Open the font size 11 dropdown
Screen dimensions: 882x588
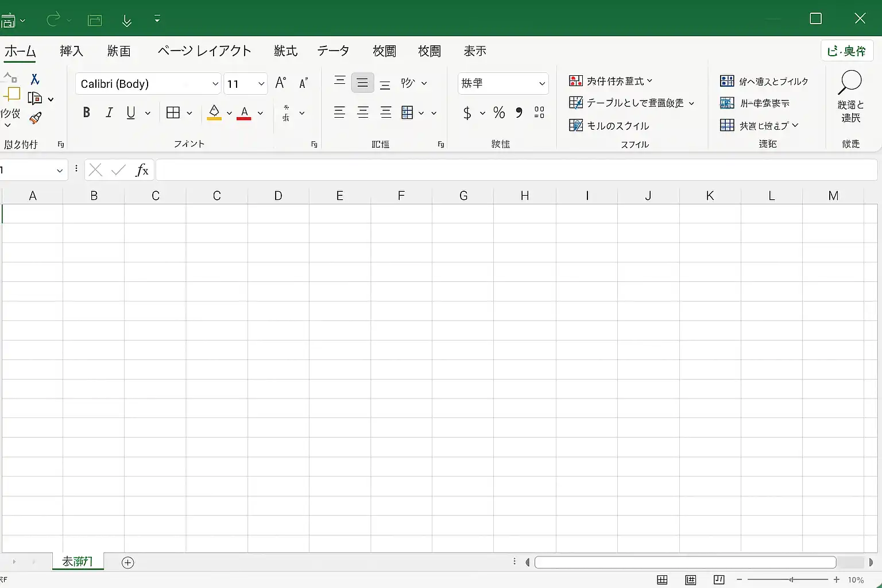click(246, 84)
